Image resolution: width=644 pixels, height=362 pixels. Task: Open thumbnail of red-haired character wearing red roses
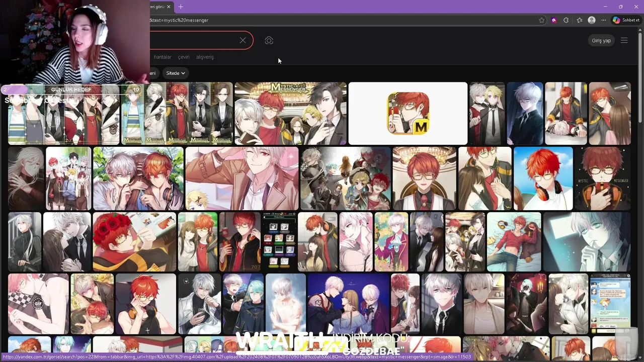134,242
